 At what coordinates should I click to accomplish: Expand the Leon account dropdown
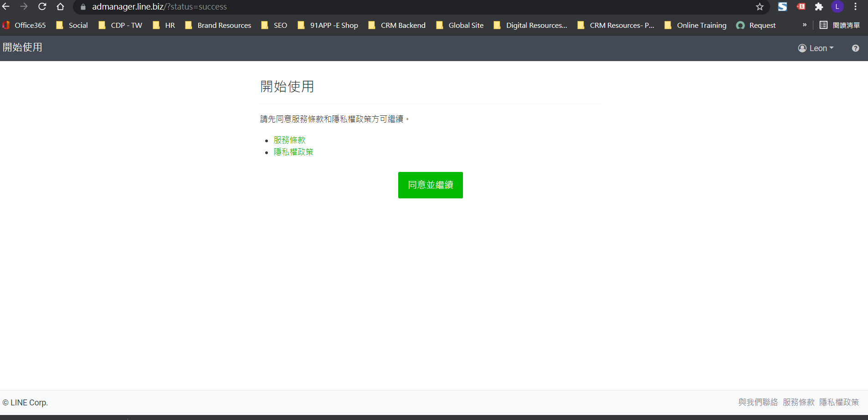coord(816,48)
